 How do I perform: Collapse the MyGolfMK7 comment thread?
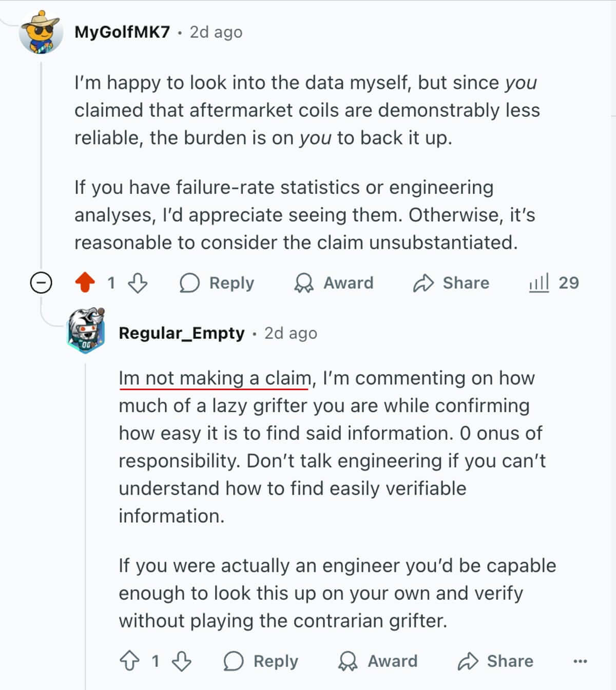41,283
